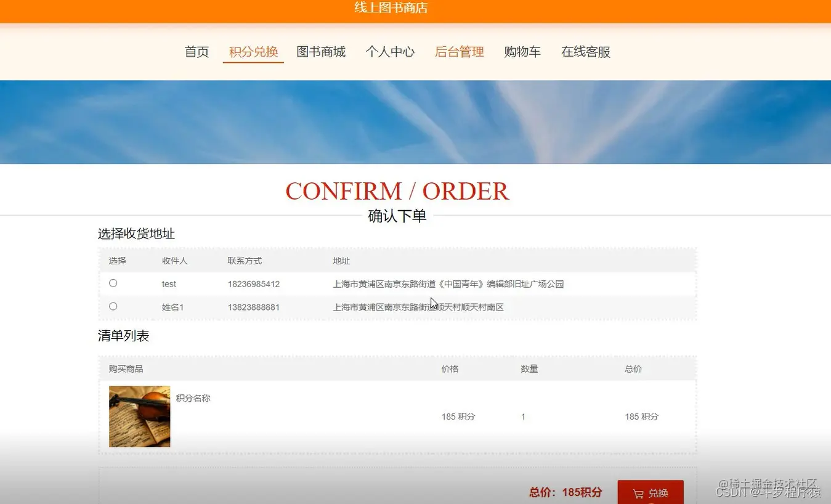Open the 购物车 page
This screenshot has height=504, width=831.
(x=522, y=52)
